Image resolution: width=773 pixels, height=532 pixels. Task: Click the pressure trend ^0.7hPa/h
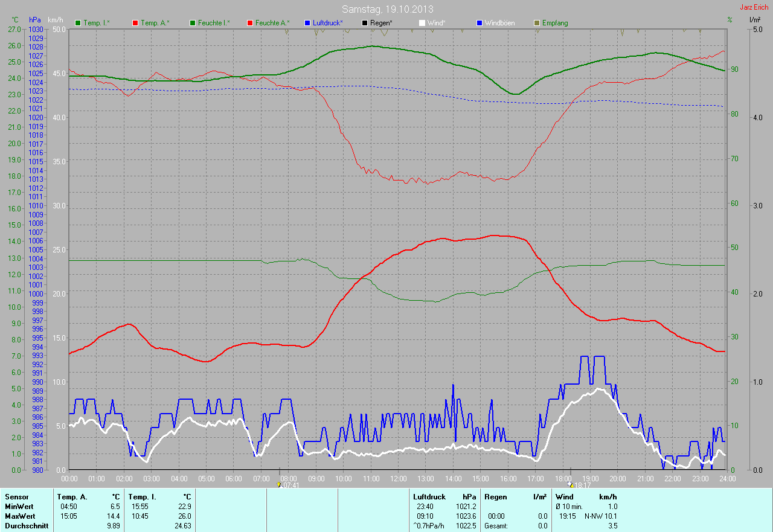(430, 526)
